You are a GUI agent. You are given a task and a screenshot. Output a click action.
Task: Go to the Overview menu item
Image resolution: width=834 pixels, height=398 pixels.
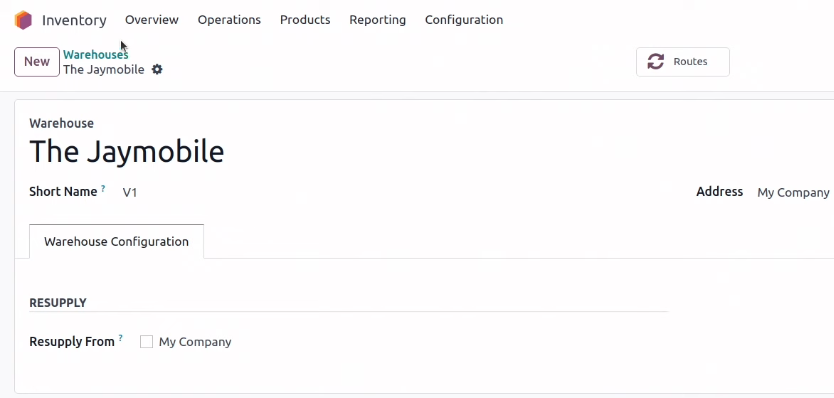[152, 20]
